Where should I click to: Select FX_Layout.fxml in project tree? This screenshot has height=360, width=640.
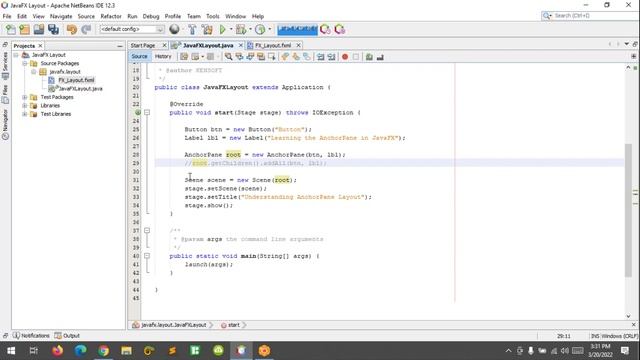(x=76, y=80)
